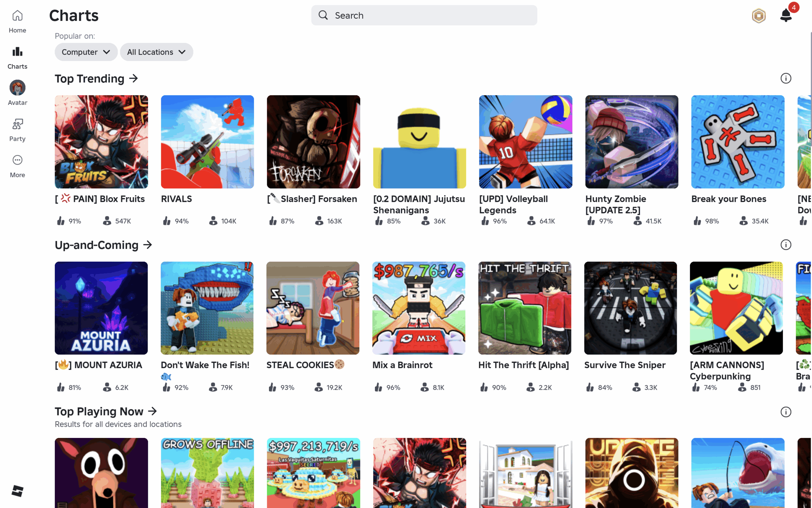The width and height of the screenshot is (812, 508).
Task: Click the Charts page heading
Action: 74,16
